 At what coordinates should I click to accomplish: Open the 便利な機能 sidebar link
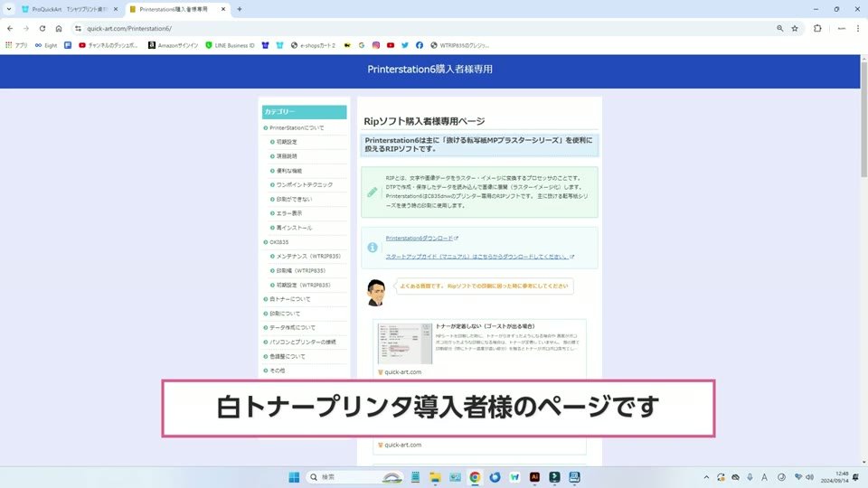[x=289, y=171]
